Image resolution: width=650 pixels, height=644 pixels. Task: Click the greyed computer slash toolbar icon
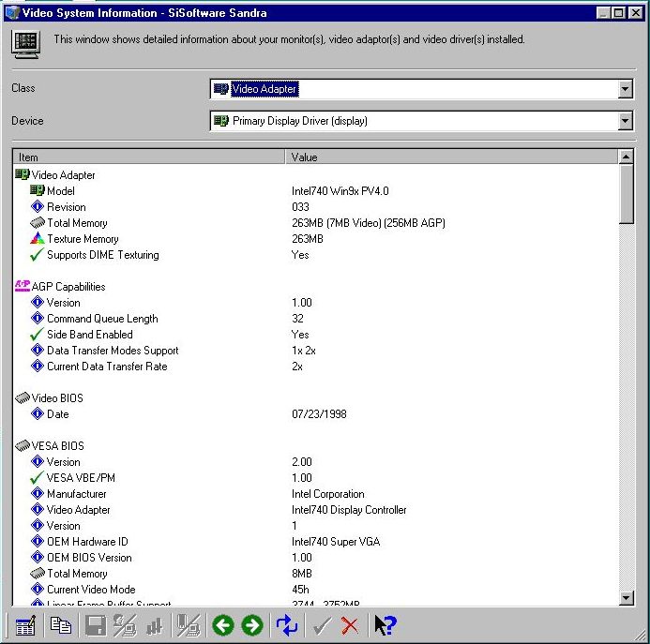pyautogui.click(x=189, y=625)
